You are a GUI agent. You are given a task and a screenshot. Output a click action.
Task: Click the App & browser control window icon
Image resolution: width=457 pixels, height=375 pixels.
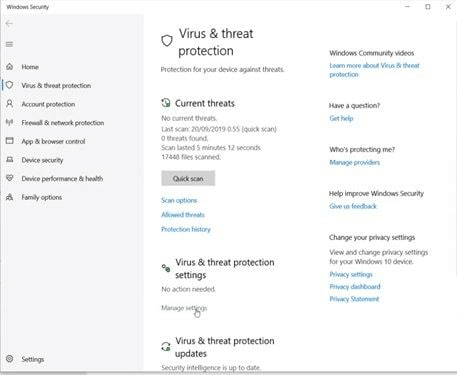(10, 141)
